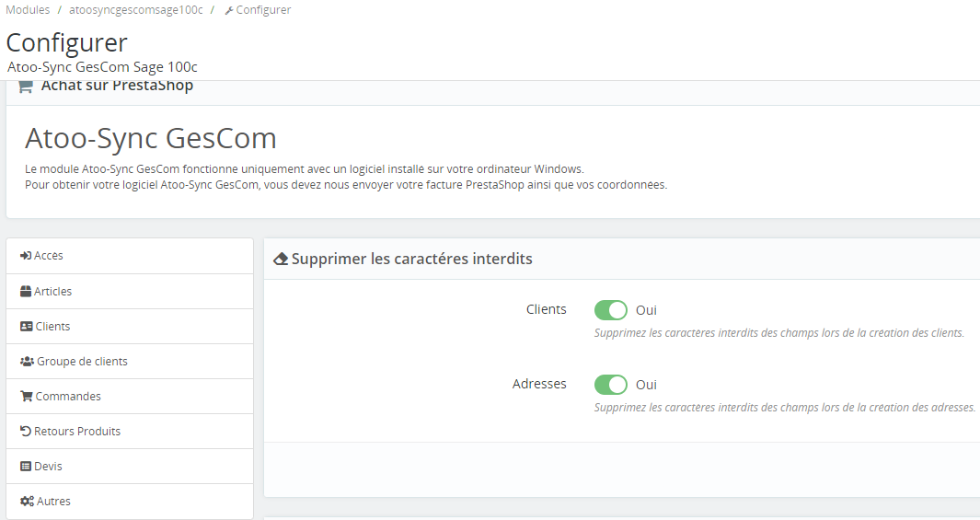Click the Commandes shopping cart icon
The width and height of the screenshot is (980, 520).
pyautogui.click(x=27, y=397)
